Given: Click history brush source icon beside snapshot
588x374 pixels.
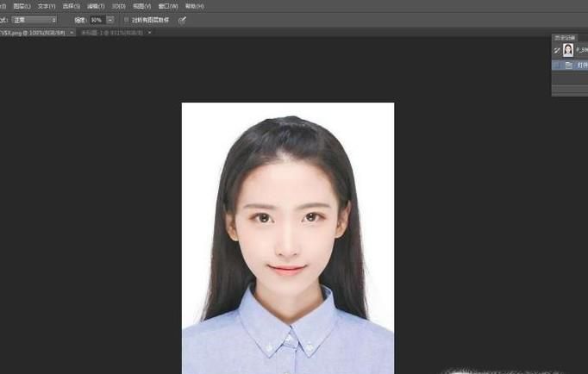Looking at the screenshot, I should click(557, 50).
